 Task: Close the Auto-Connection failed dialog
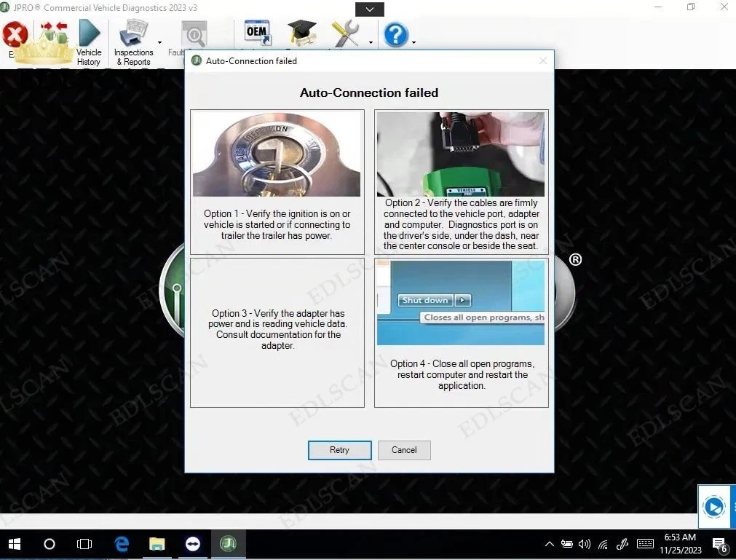[x=542, y=61]
